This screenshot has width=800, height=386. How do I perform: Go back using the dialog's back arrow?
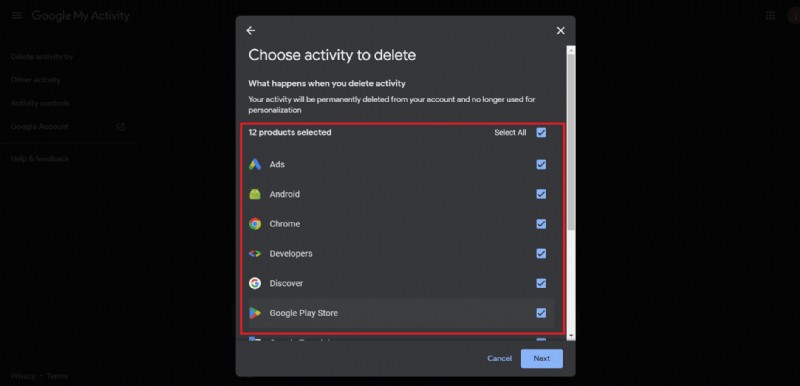(x=251, y=31)
